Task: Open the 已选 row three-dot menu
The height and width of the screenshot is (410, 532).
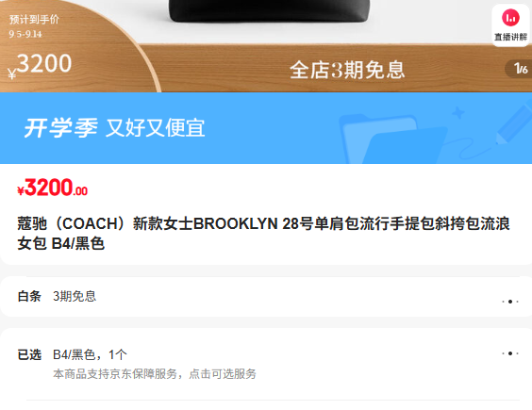Action: coord(510,353)
